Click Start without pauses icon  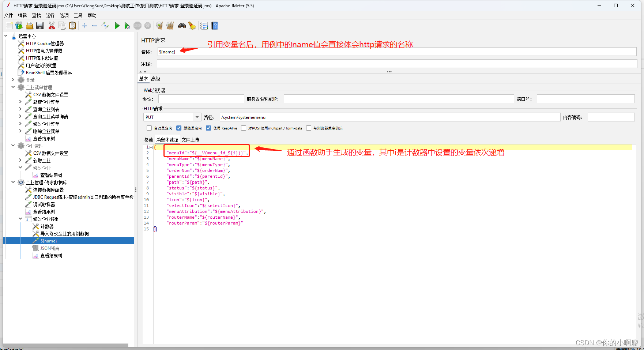click(127, 26)
